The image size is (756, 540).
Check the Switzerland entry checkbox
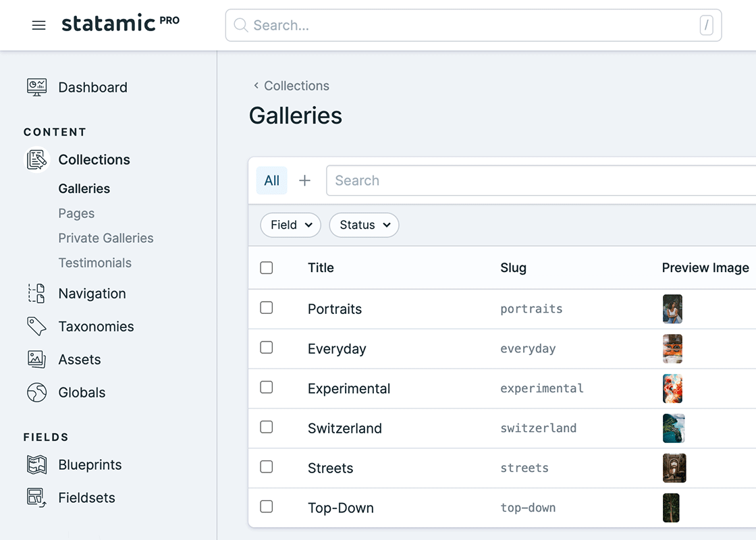point(267,427)
